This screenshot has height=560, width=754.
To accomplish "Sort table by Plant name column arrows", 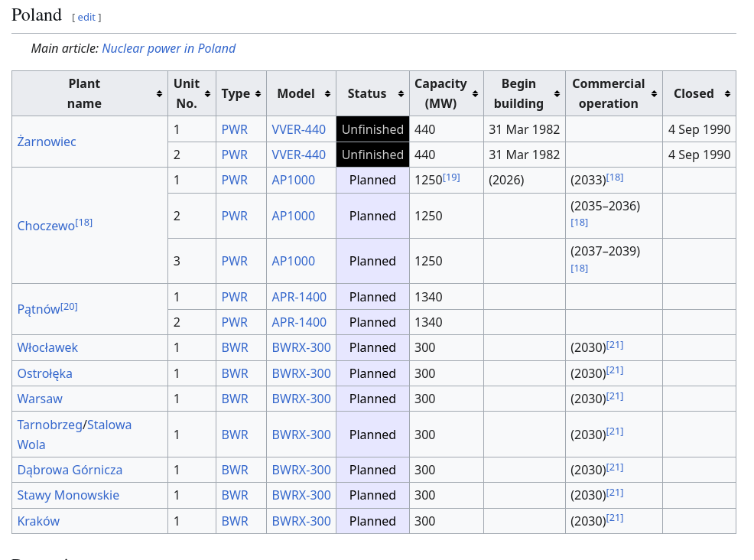I will coord(159,94).
